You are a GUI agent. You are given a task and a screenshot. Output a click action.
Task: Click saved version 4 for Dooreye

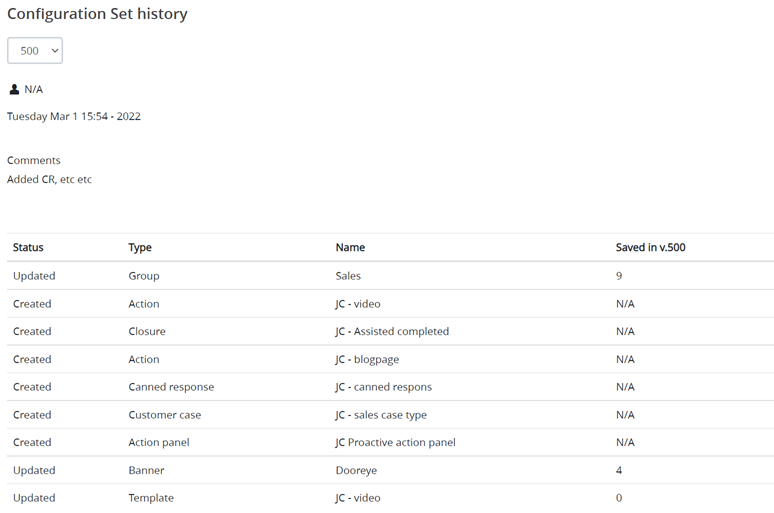(619, 470)
